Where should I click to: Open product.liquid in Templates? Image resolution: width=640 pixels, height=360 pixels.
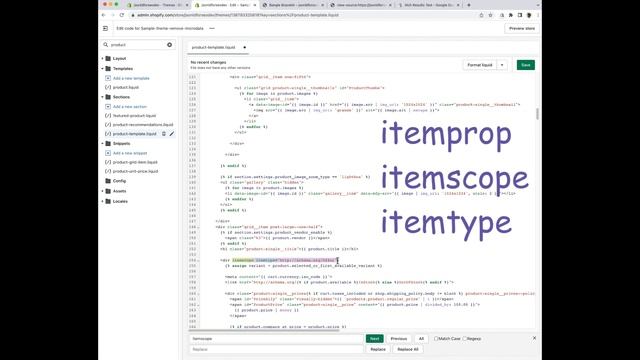coord(126,87)
